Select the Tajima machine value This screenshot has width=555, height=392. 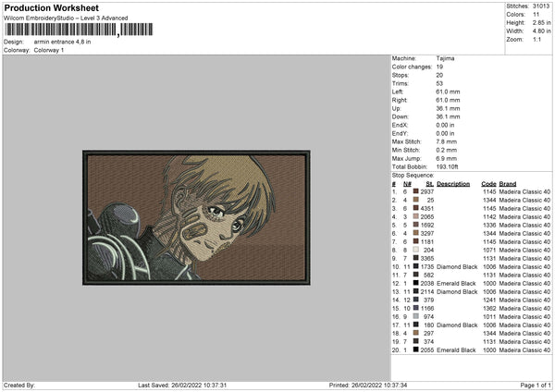pyautogui.click(x=445, y=58)
